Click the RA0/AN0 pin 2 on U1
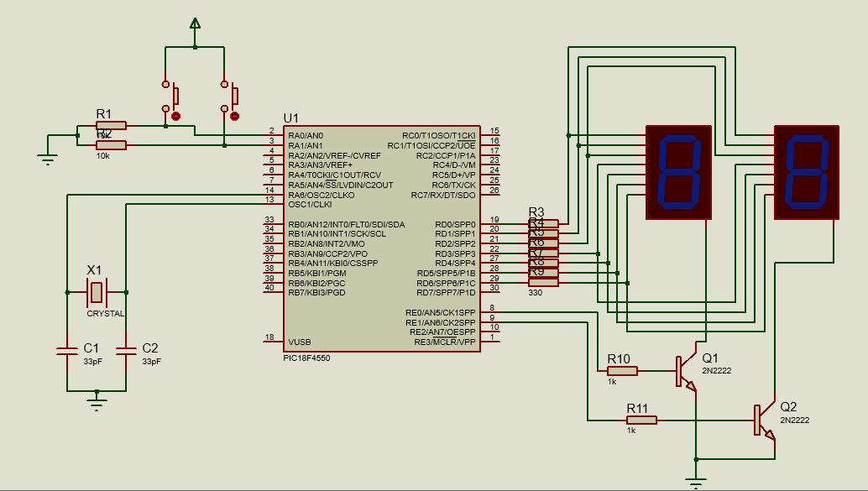 [x=272, y=135]
